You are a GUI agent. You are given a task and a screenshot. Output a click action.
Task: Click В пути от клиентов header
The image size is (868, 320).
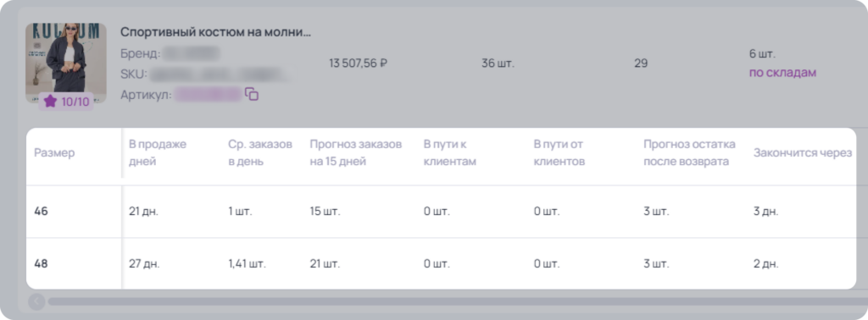(x=559, y=153)
